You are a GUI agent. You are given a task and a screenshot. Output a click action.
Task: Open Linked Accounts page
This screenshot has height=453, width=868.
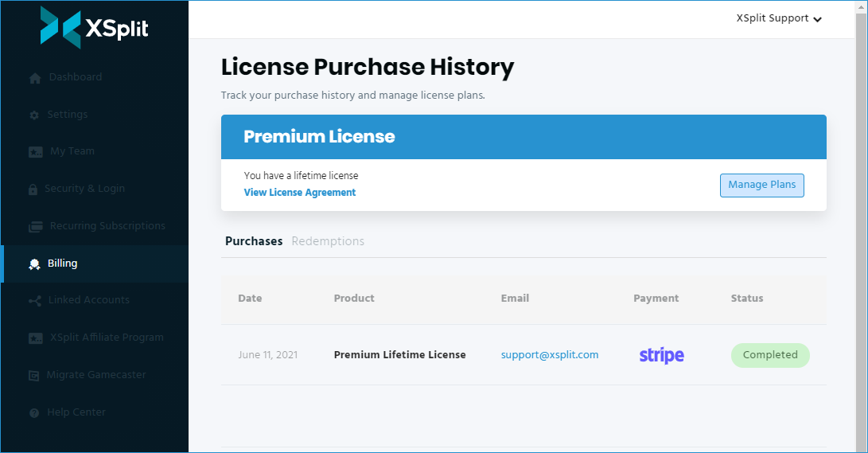(88, 299)
